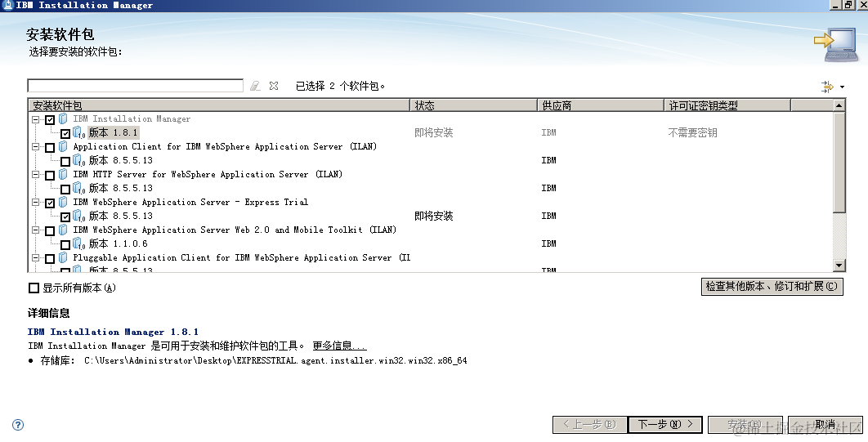Uncheck the version 1.8.1 checkbox
Viewport: 868px width, 442px height.
tap(65, 133)
